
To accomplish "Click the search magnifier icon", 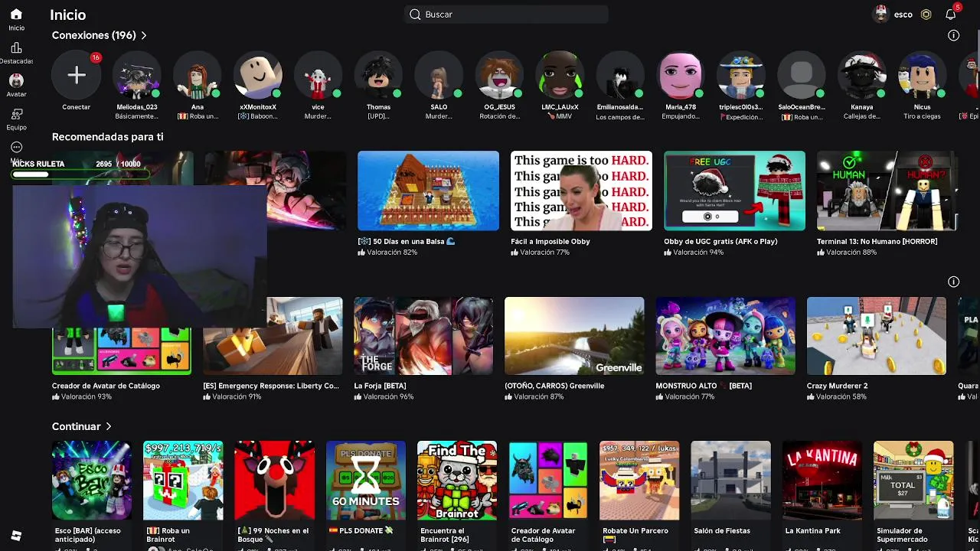I will pos(415,15).
